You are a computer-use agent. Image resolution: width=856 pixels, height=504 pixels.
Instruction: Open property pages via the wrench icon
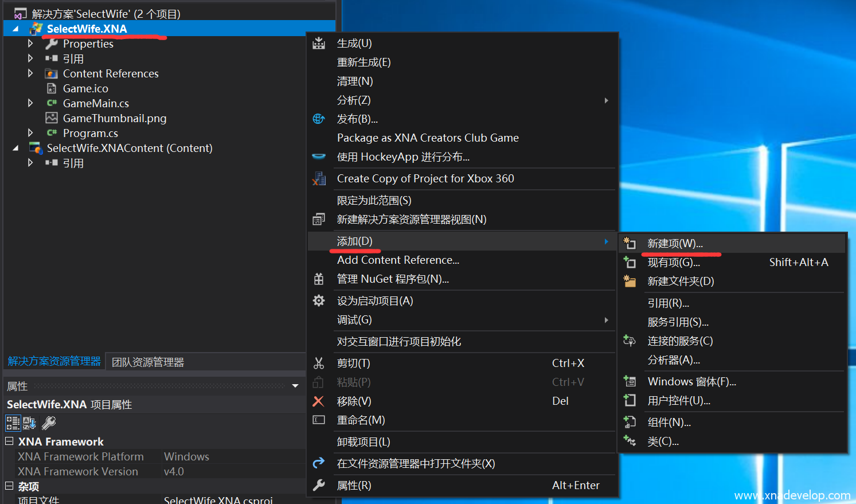[49, 423]
